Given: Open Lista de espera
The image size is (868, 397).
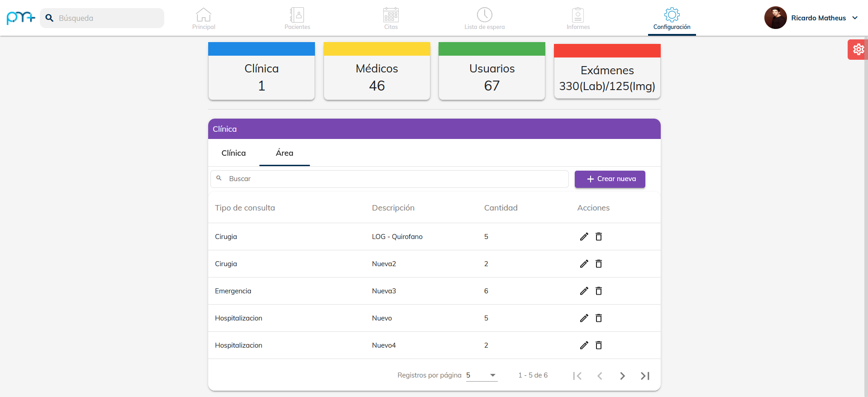Looking at the screenshot, I should [x=485, y=19].
